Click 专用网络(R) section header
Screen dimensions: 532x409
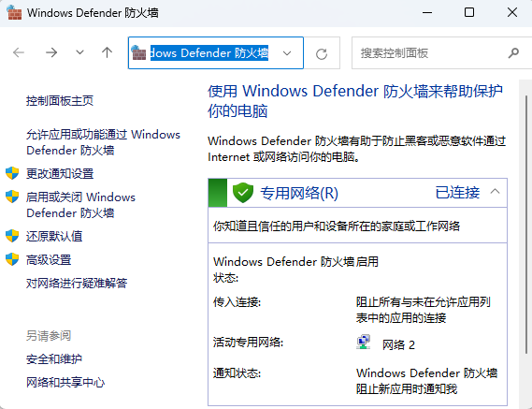357,193
